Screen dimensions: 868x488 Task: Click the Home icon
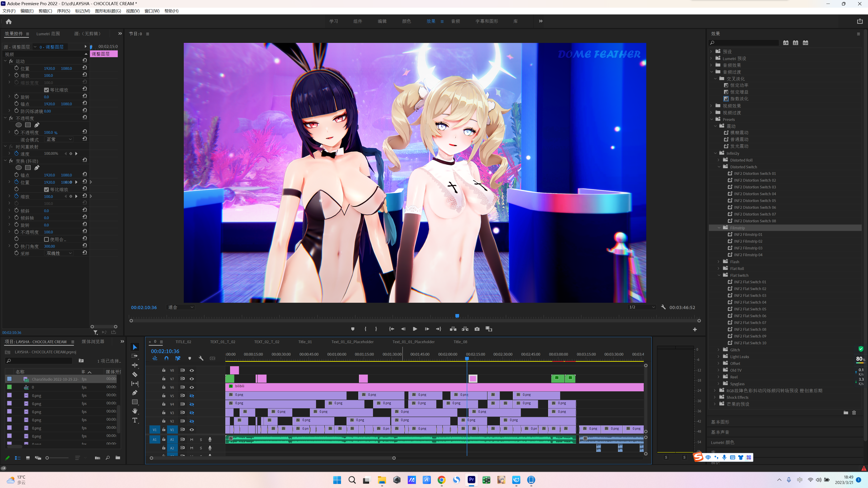pyautogui.click(x=9, y=21)
